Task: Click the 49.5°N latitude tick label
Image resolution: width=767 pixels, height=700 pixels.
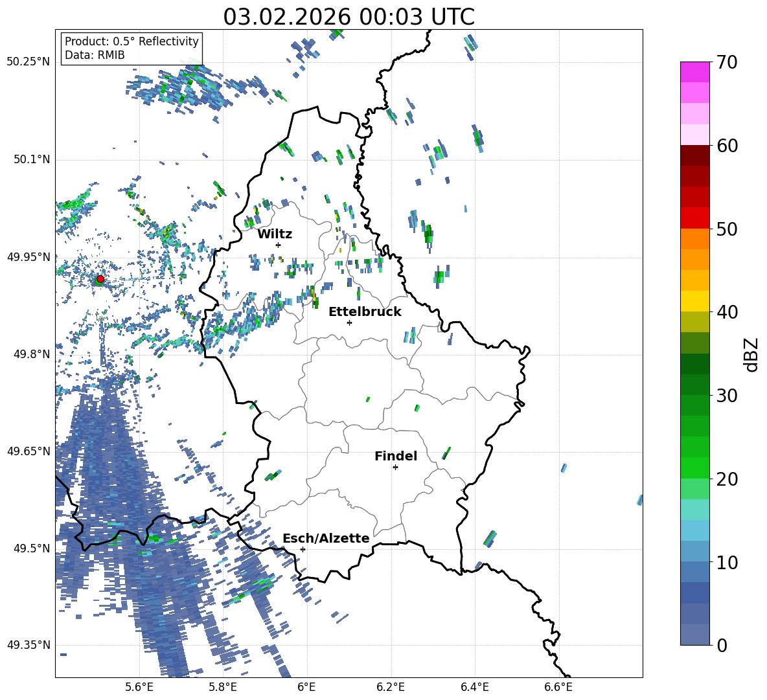Action: pyautogui.click(x=31, y=548)
